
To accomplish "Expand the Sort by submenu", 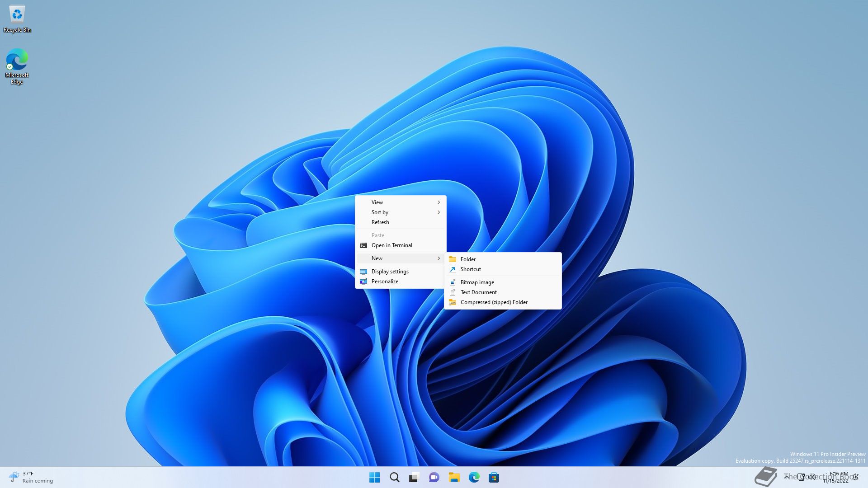I will tap(401, 212).
